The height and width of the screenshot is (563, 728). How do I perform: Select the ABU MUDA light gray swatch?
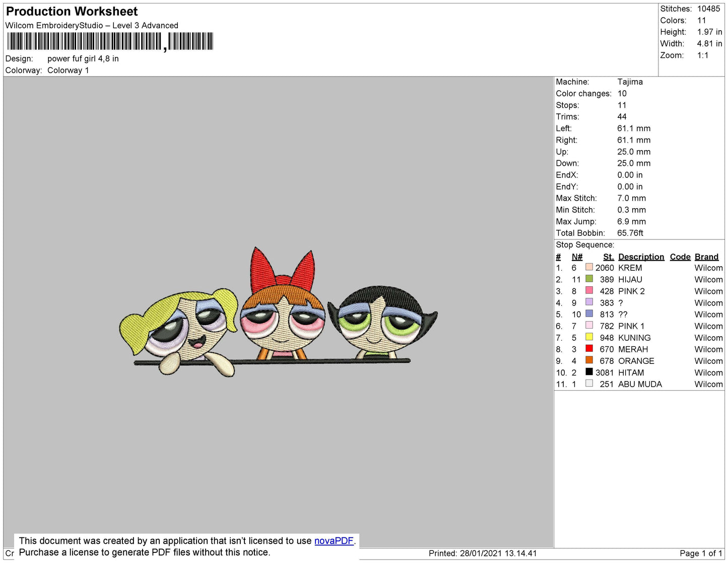click(589, 383)
